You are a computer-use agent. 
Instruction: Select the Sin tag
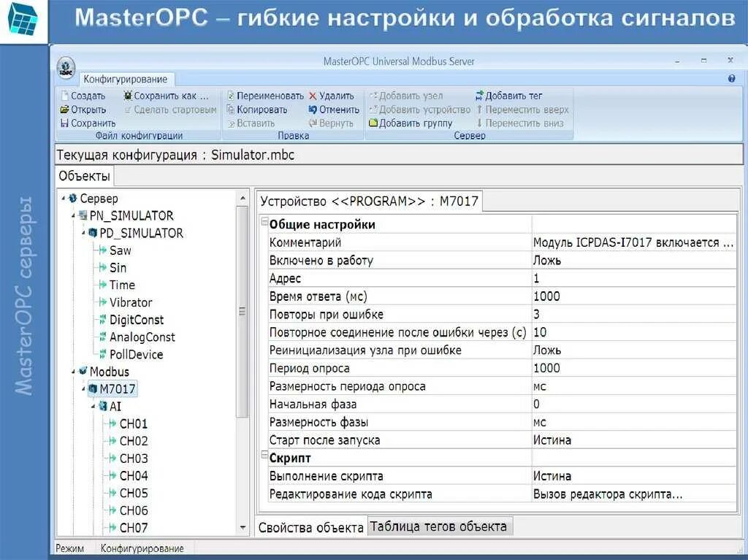pyautogui.click(x=118, y=268)
